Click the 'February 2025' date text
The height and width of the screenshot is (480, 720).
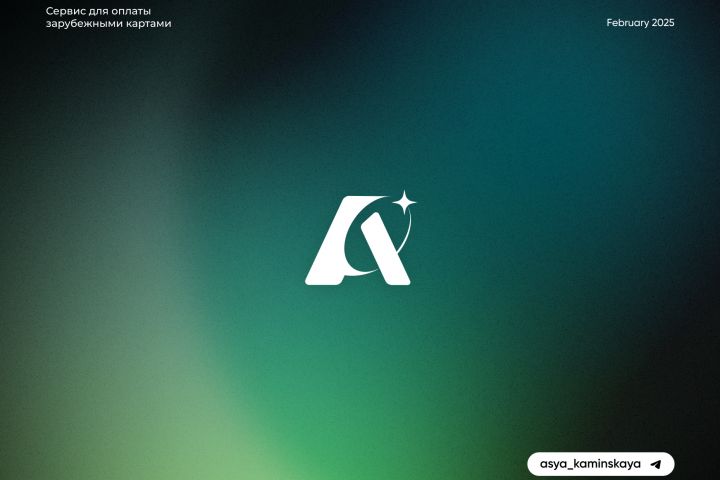(x=640, y=23)
